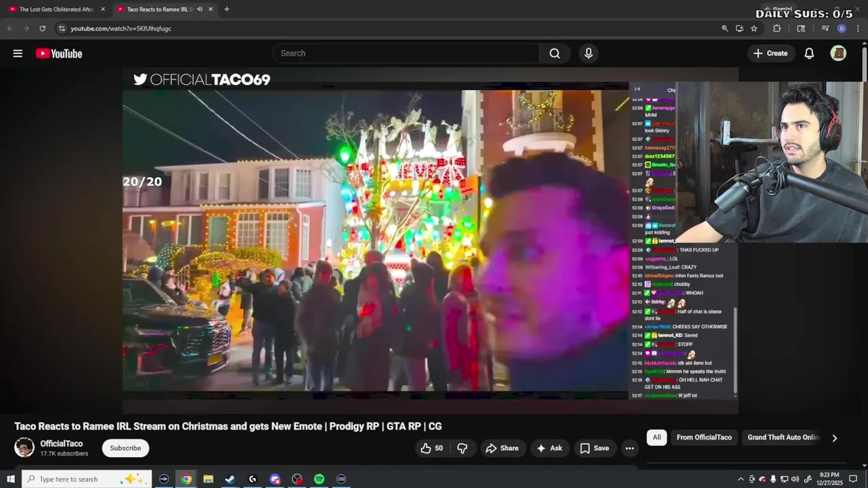This screenshot has height=488, width=868.
Task: Click the 17.7K subscribers text
Action: 64,453
